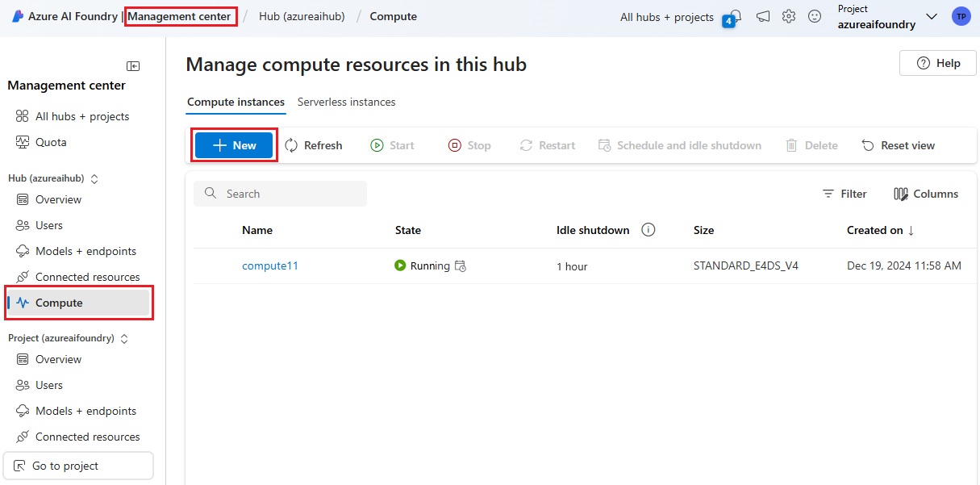Open the settings gear icon

789,16
